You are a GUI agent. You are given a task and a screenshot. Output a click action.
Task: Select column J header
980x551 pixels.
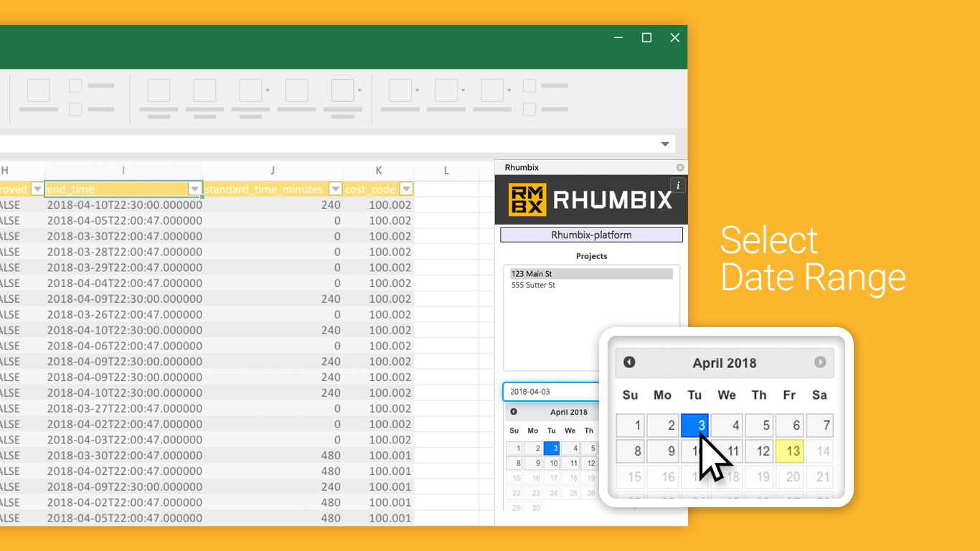click(273, 171)
